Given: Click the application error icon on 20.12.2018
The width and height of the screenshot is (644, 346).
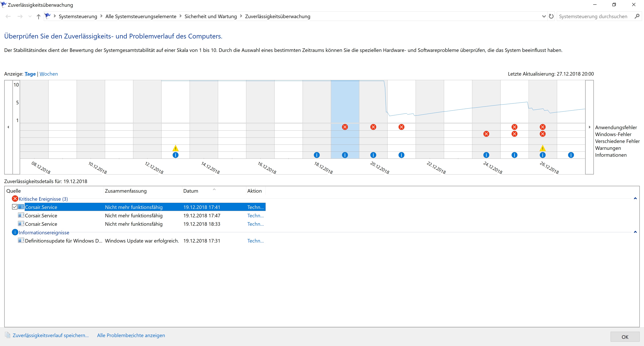Looking at the screenshot, I should [373, 127].
